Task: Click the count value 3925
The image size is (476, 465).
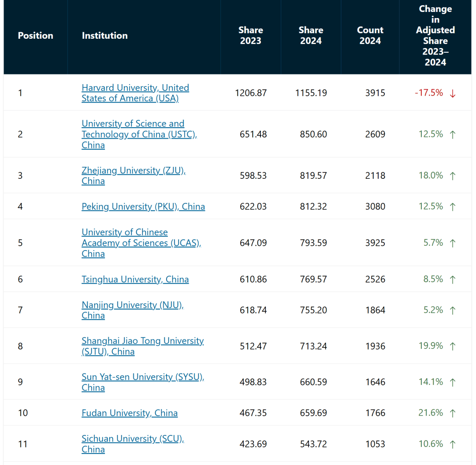Action: (375, 243)
